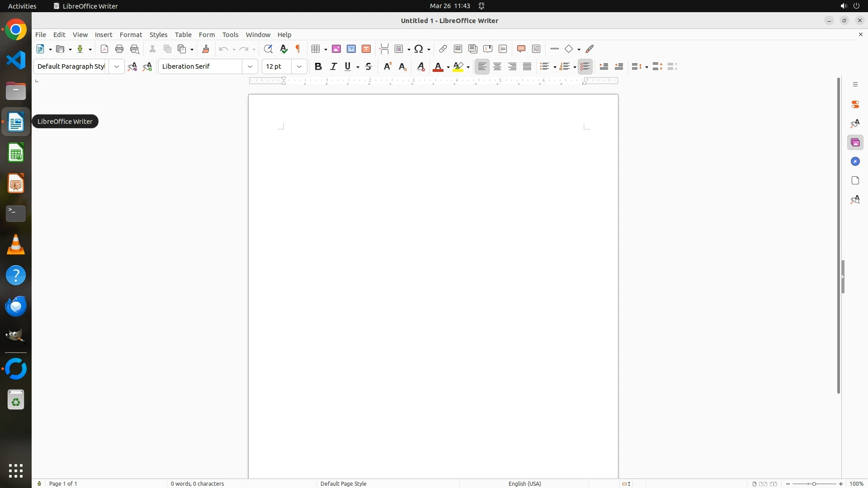Click the Insert Image icon
Screen dimensions: 868x488
pyautogui.click(x=336, y=49)
